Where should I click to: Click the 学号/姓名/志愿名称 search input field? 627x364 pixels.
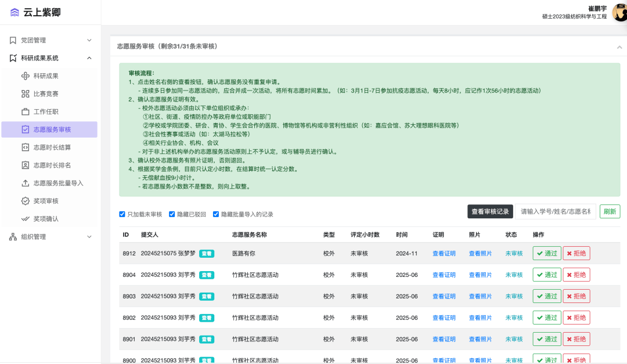(x=555, y=212)
